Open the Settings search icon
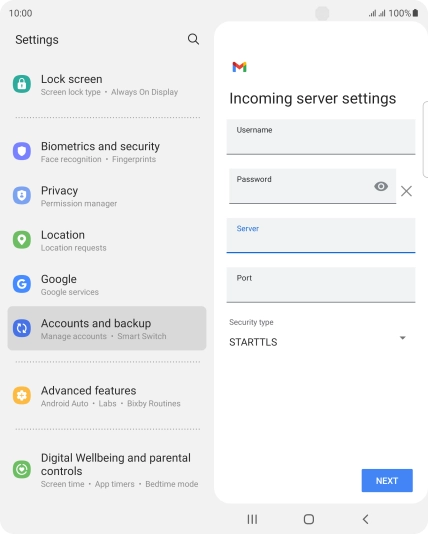 (193, 39)
